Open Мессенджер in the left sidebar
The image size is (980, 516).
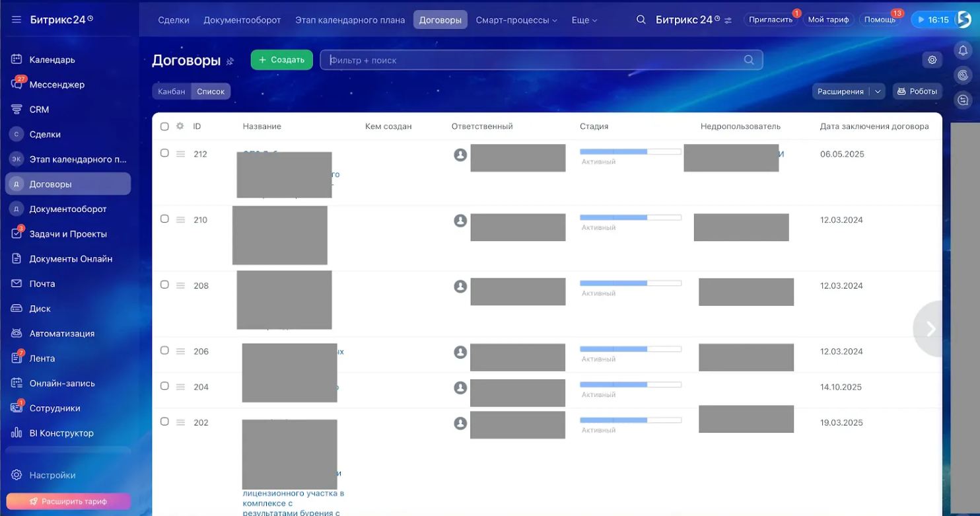[x=57, y=85]
